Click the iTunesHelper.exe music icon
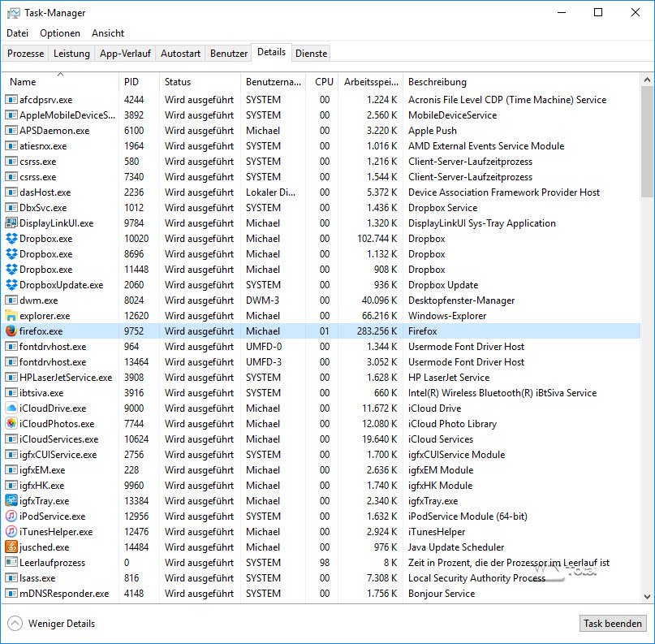 coord(11,532)
